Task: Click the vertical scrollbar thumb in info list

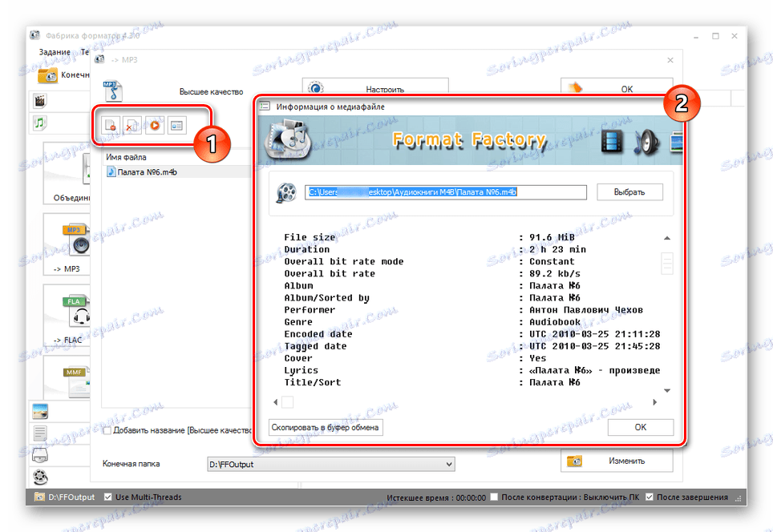Action: click(x=667, y=263)
